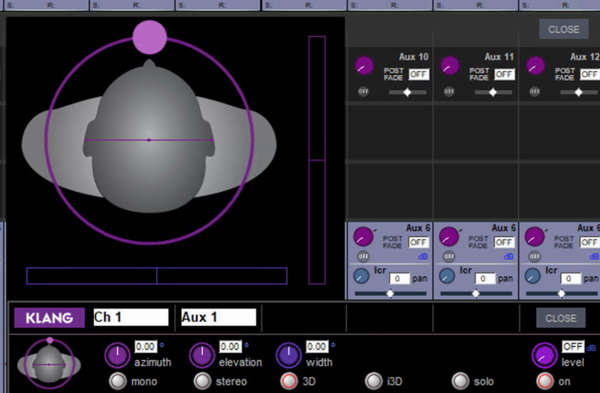This screenshot has height=393, width=600.
Task: Click the blue lcr knob in first Aux 6
Action: (361, 276)
